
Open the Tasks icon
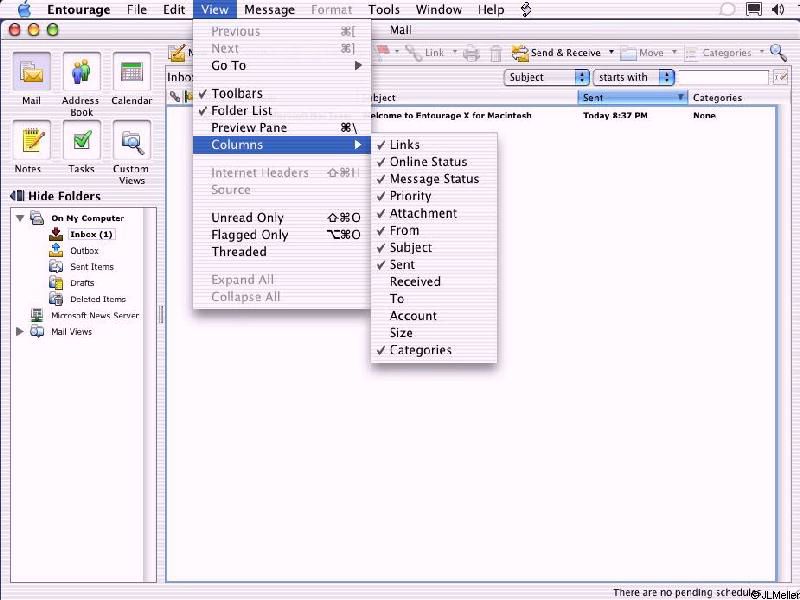(81, 140)
